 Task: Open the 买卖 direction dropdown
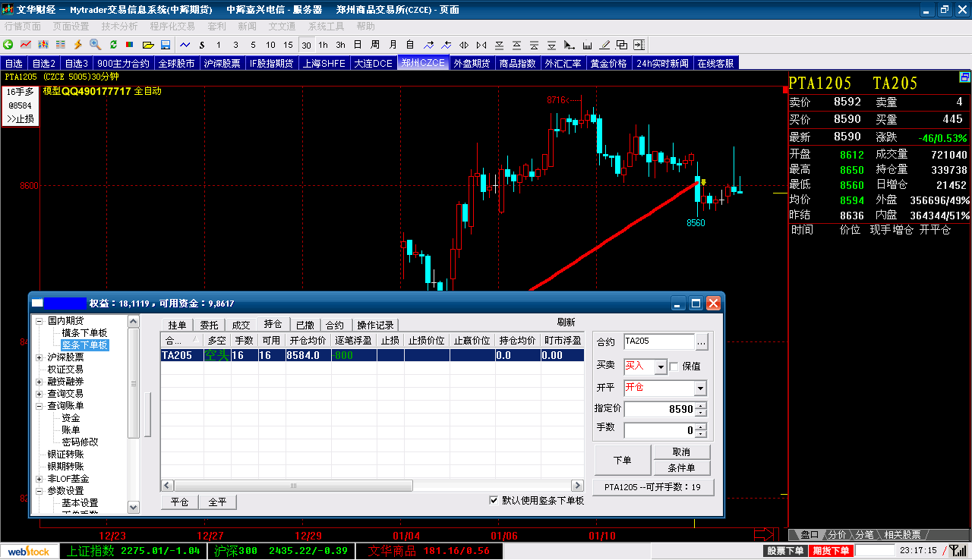click(x=660, y=367)
